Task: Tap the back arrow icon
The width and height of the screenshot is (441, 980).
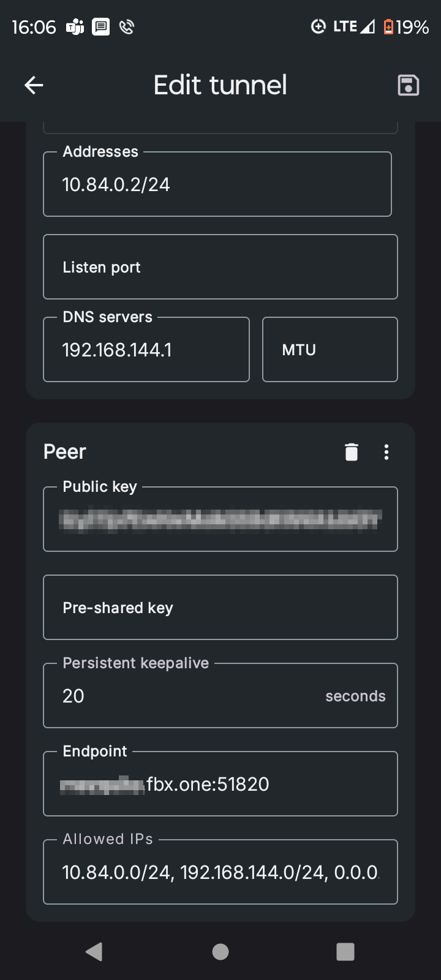Action: [x=34, y=85]
